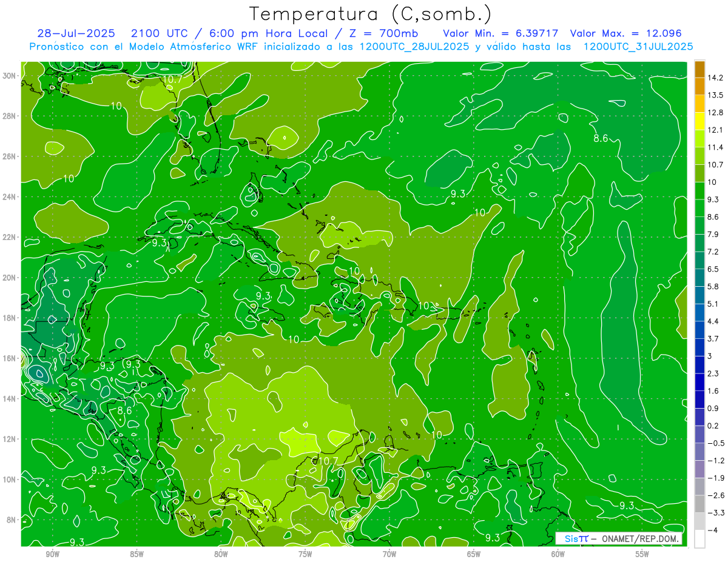Click the '55W' longitude axis label
Image resolution: width=728 pixels, height=562 pixels.
642,555
